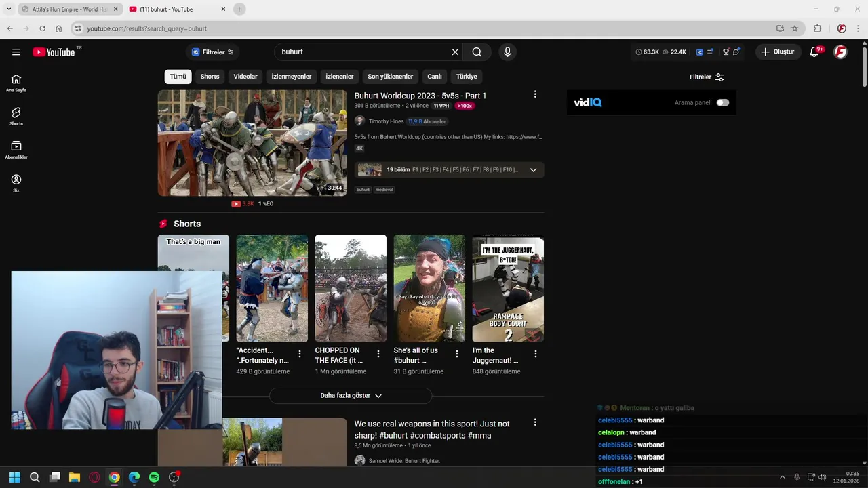Click the vidIQ trophy icon
This screenshot has width=868, height=488.
tap(726, 52)
